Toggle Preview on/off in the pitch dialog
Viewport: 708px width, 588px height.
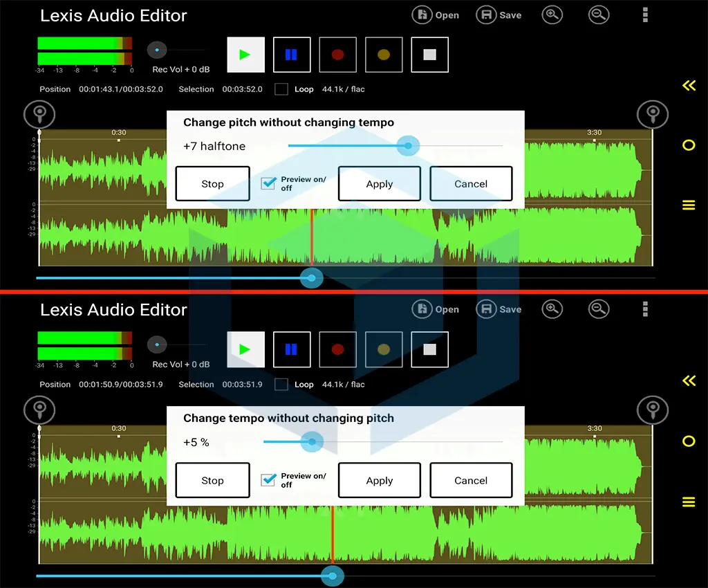269,183
